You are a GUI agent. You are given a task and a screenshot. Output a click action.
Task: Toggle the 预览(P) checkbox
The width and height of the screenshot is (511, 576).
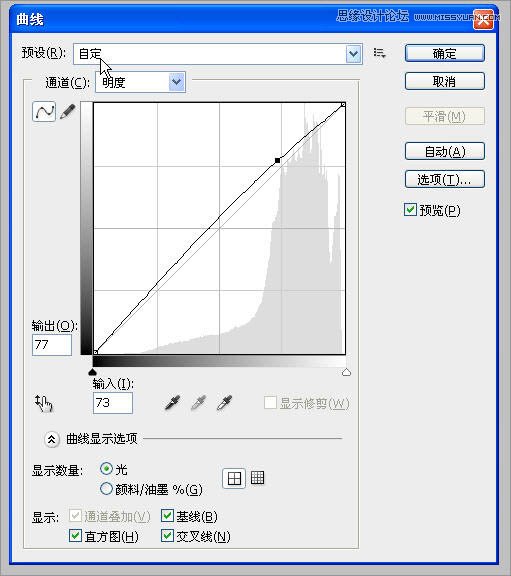tap(410, 210)
